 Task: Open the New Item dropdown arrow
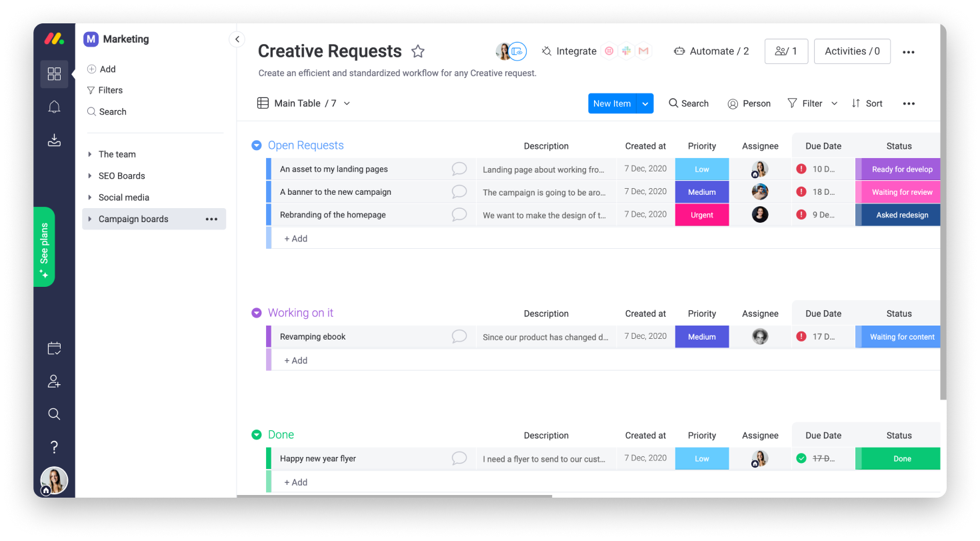coord(645,103)
